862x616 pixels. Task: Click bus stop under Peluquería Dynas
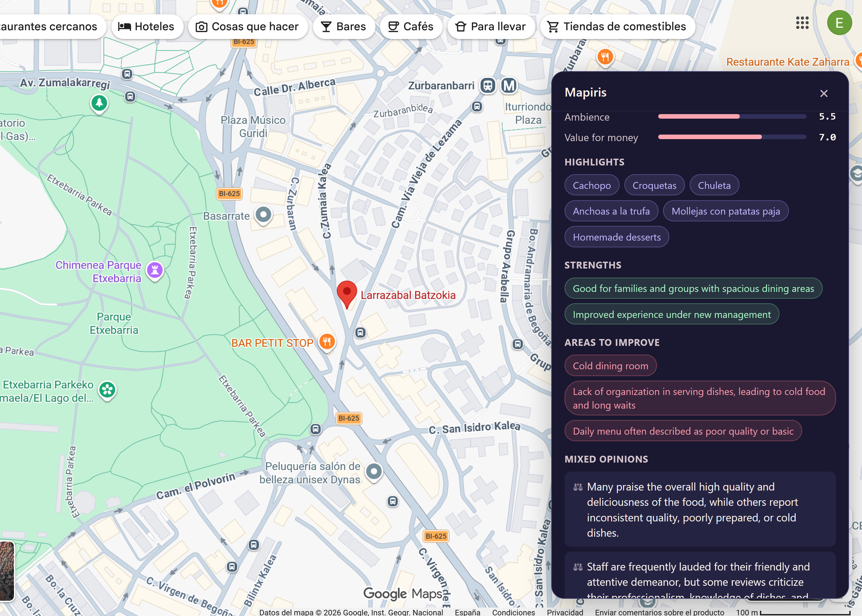393,502
